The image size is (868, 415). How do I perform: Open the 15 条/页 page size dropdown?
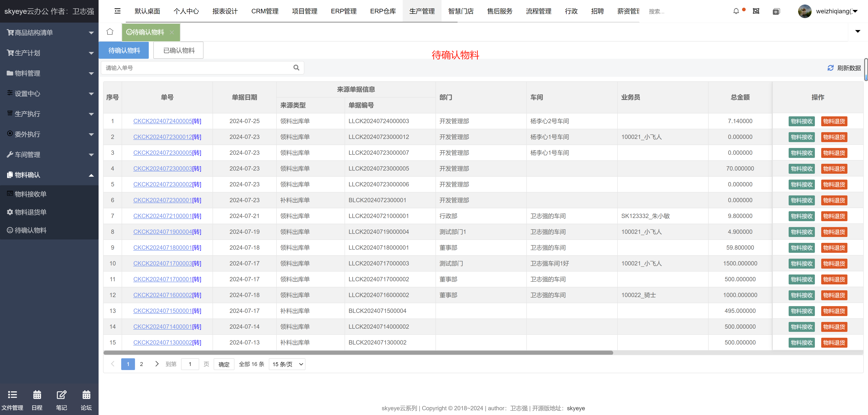(287, 364)
